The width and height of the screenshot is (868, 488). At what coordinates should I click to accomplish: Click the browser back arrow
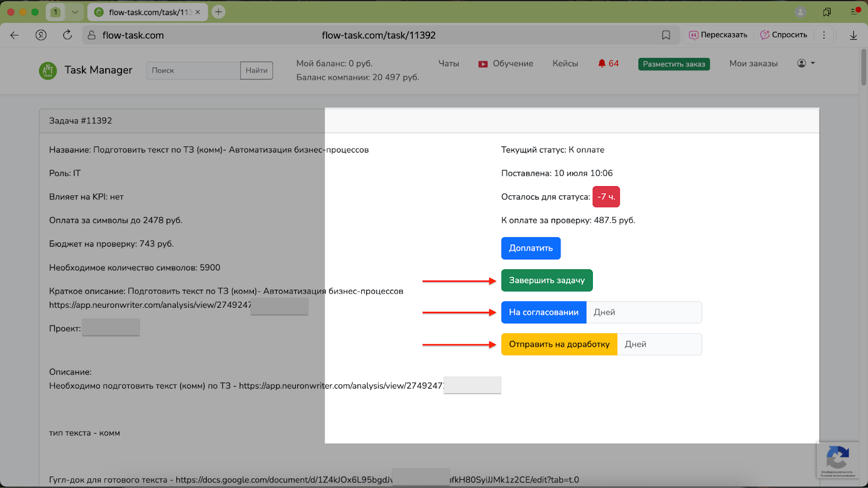15,35
